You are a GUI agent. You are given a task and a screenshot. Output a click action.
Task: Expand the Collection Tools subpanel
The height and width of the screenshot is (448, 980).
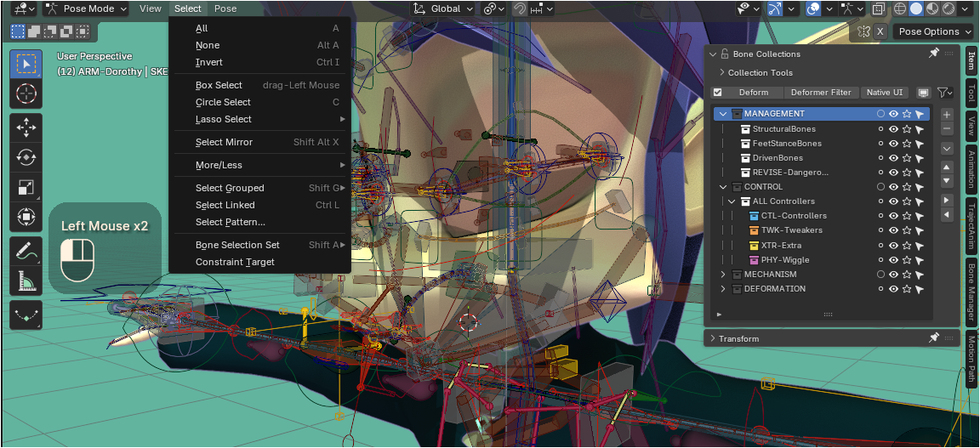[x=722, y=73]
